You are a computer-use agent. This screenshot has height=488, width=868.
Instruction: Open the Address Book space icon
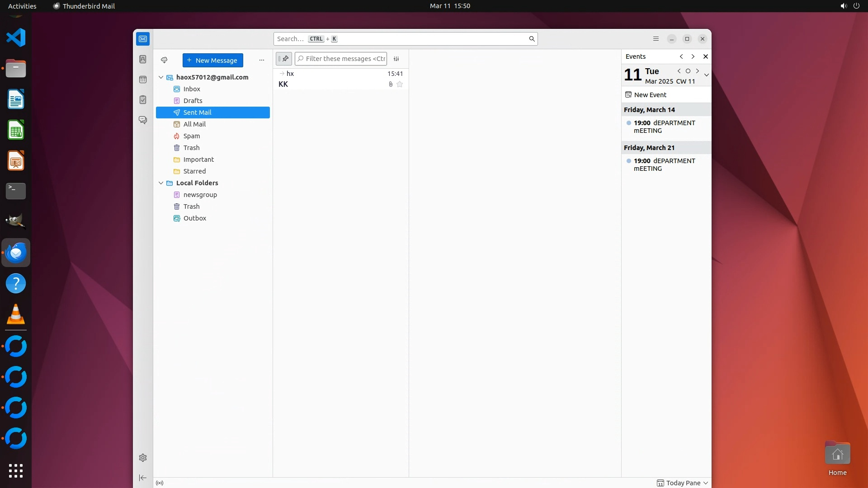143,59
